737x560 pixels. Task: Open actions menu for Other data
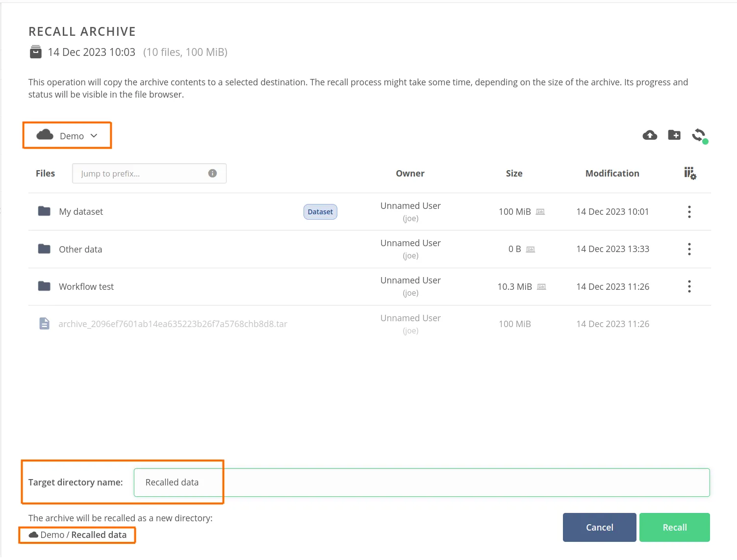click(689, 249)
